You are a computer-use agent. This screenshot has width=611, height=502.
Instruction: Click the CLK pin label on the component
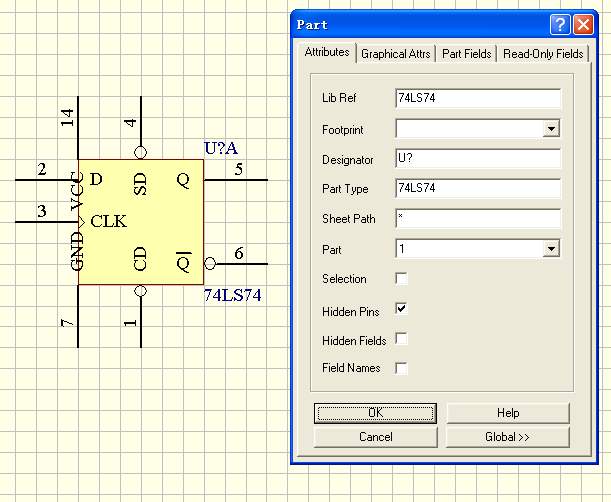coord(109,221)
